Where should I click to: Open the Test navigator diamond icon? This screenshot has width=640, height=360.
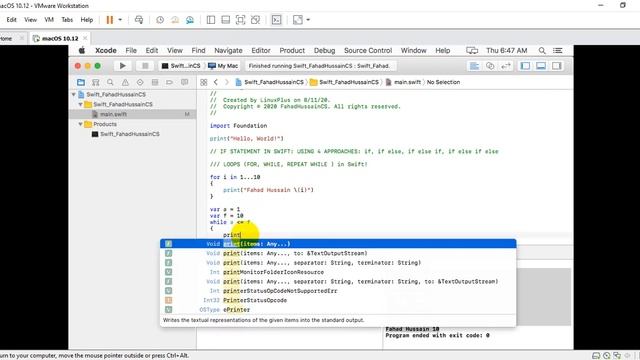pos(140,82)
